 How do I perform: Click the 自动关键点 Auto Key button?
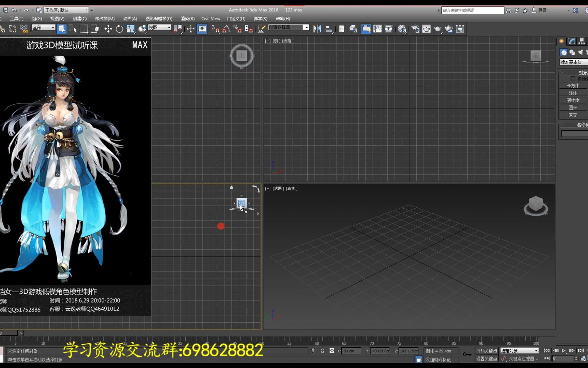coord(486,351)
